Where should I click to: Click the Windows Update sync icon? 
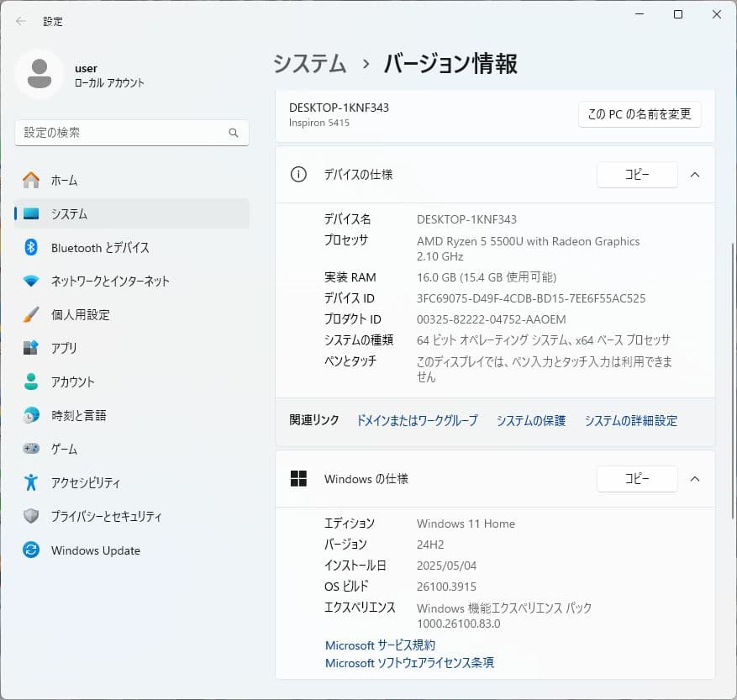31,550
